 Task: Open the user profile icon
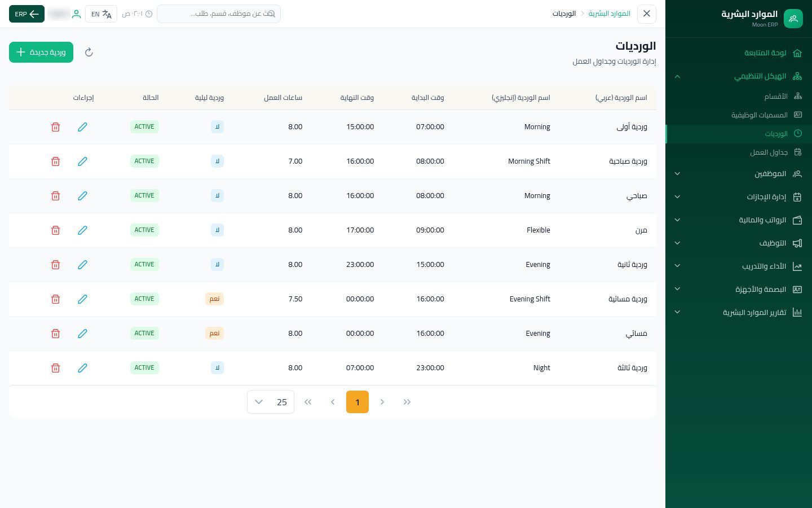click(x=76, y=14)
